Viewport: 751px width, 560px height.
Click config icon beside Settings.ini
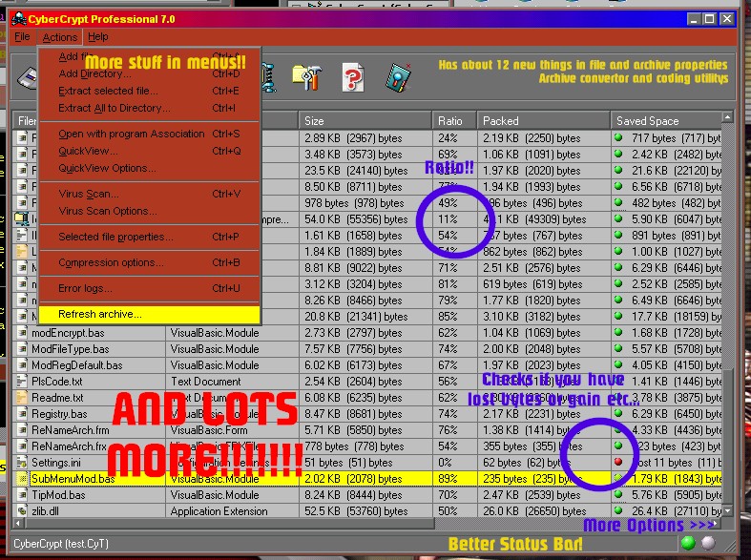pos(22,463)
